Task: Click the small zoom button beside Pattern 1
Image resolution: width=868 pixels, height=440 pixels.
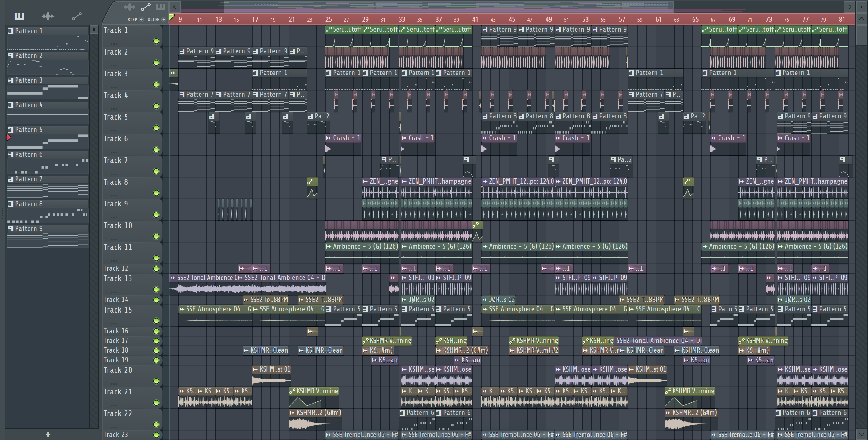Action: tap(94, 30)
